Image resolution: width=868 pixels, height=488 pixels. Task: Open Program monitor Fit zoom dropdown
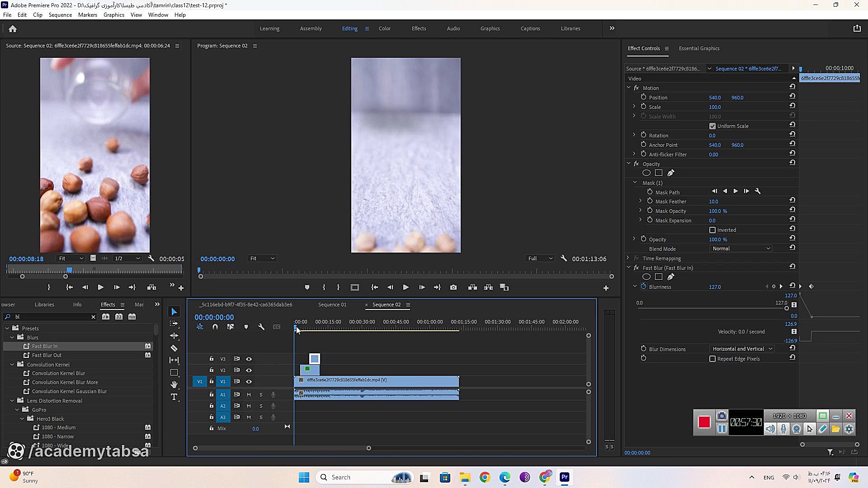click(x=262, y=258)
